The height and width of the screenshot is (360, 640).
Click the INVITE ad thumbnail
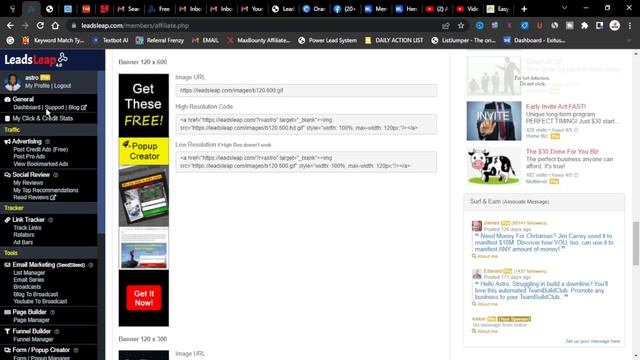coord(494,121)
